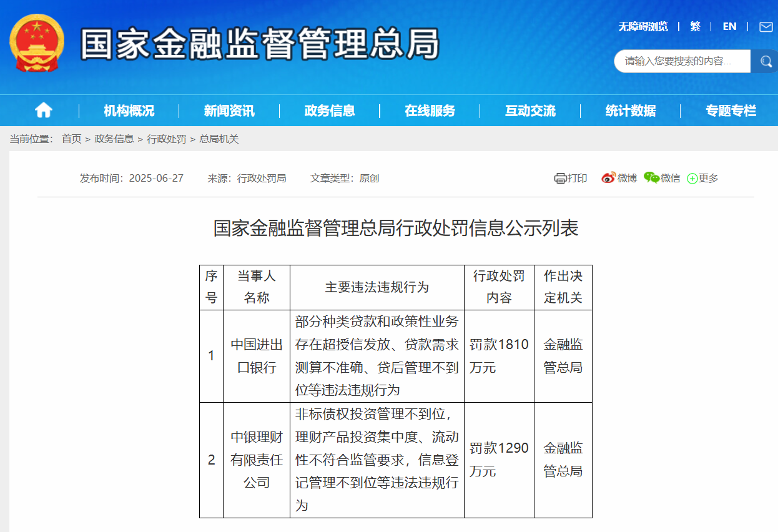Open the 互动交流 menu
Viewport: 778px width, 532px height.
pos(530,111)
